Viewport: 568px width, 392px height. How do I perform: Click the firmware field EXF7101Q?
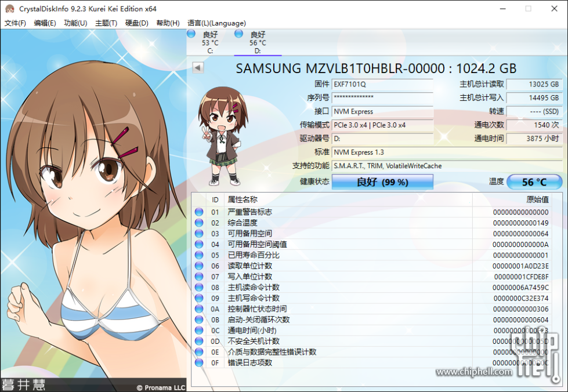tap(382, 84)
